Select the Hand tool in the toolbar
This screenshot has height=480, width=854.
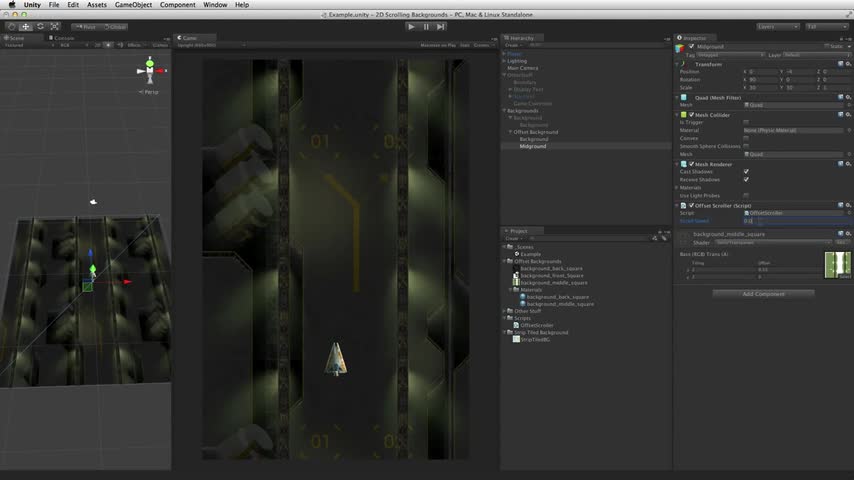tap(11, 26)
